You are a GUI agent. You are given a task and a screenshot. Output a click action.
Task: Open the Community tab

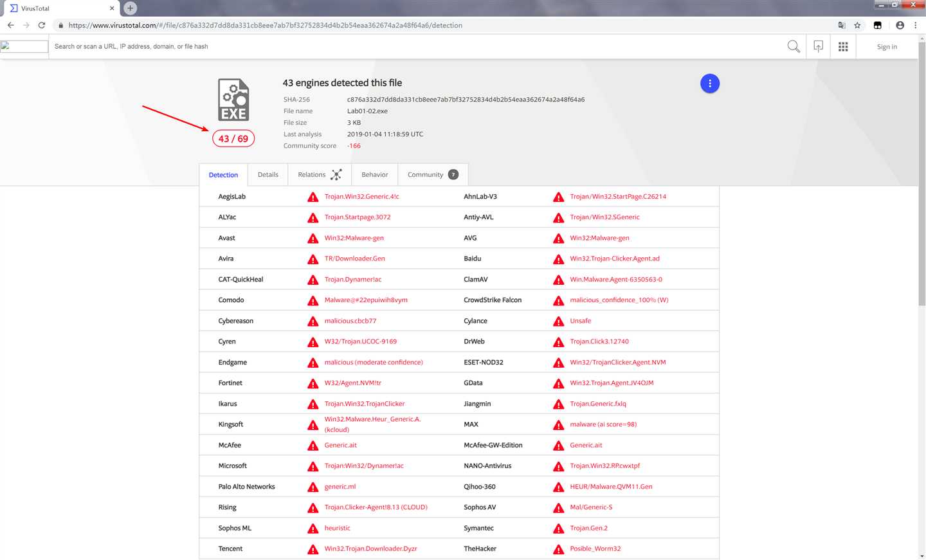pos(433,175)
